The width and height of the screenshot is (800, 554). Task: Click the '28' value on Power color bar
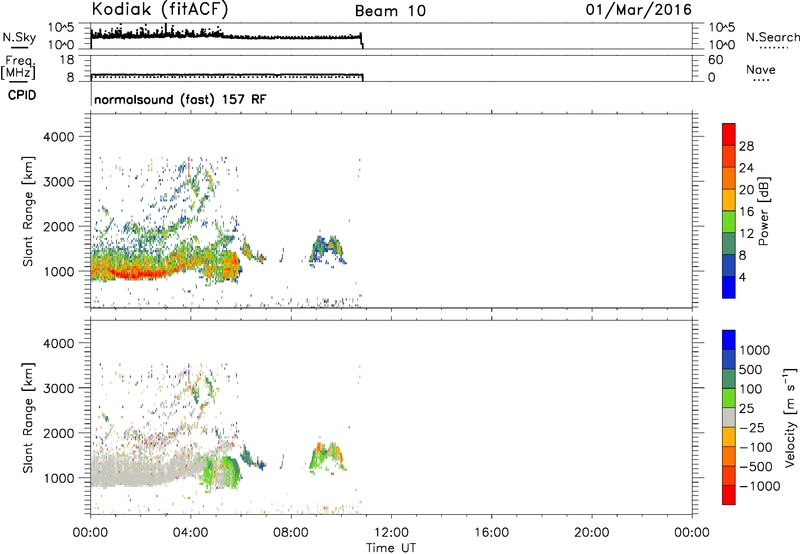[746, 146]
